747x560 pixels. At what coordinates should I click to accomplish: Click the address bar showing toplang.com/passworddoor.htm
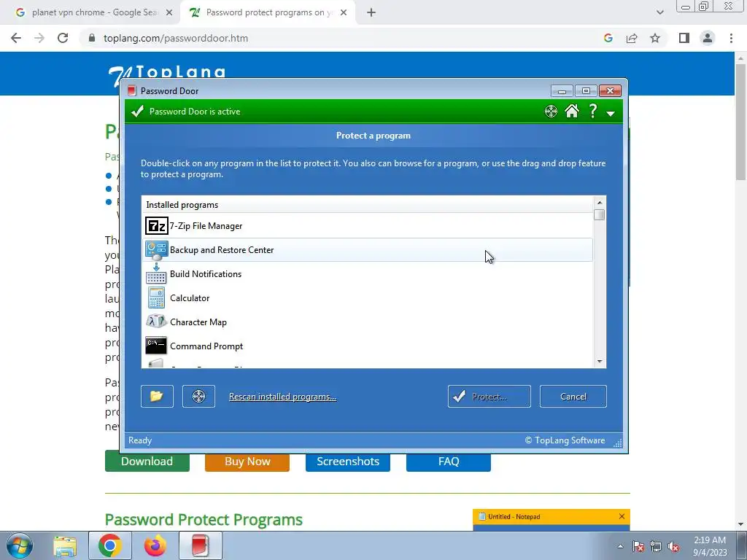pos(175,38)
